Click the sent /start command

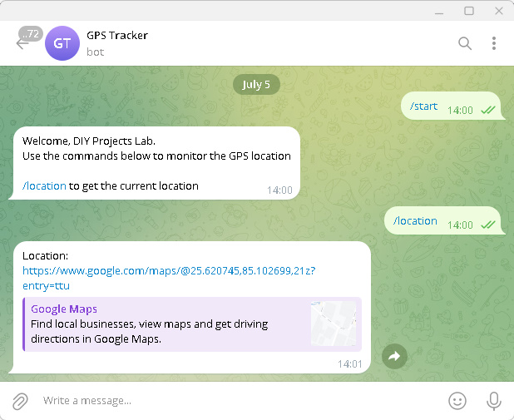(423, 106)
